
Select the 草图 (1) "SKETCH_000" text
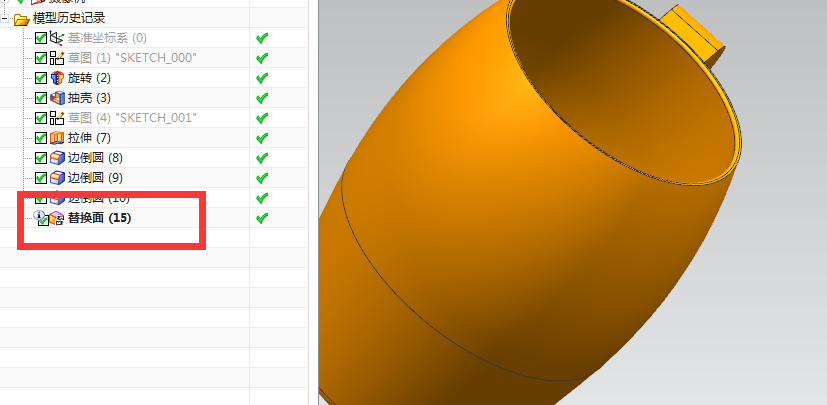pyautogui.click(x=132, y=58)
